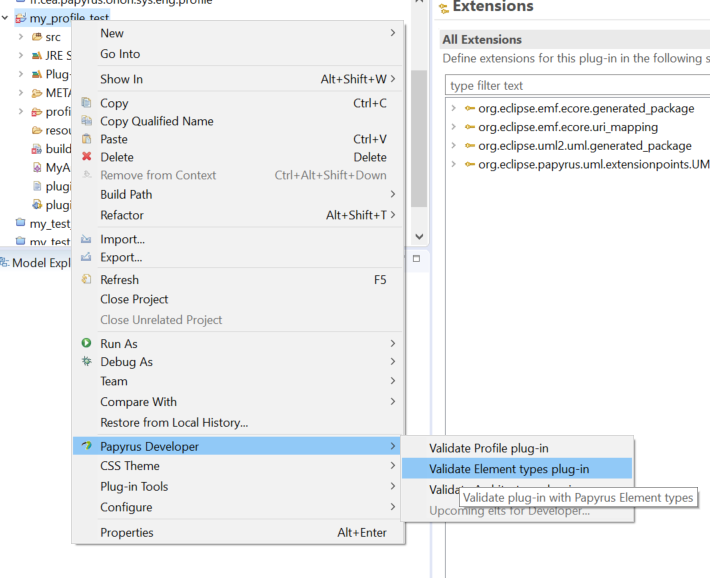
Task: Expand the JRE System Library node
Action: [21, 55]
